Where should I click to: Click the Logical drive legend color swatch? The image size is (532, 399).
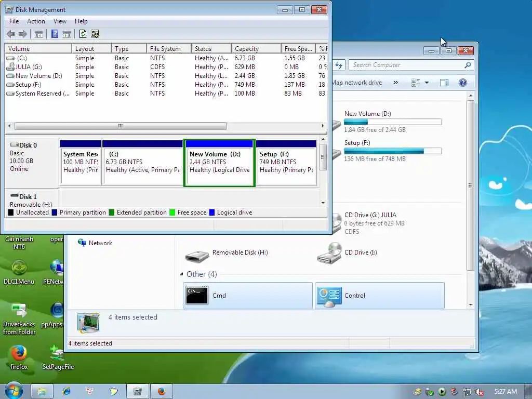coord(212,212)
